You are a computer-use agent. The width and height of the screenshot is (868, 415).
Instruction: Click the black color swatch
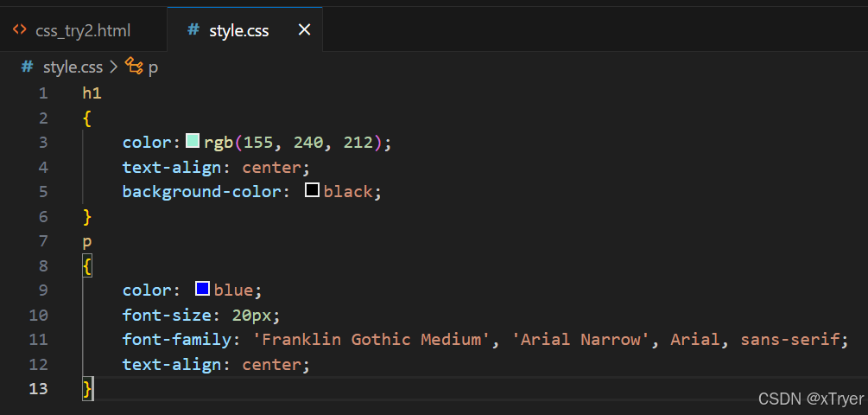(x=313, y=190)
